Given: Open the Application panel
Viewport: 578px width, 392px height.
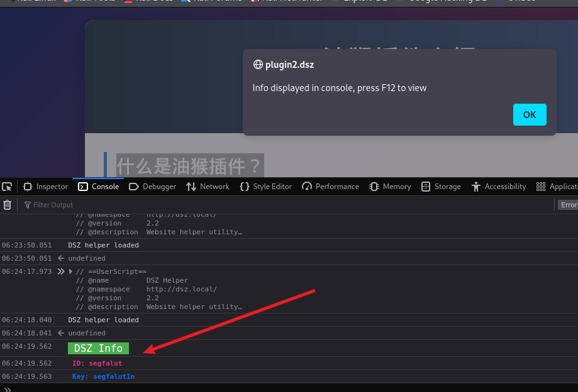Looking at the screenshot, I should (557, 187).
